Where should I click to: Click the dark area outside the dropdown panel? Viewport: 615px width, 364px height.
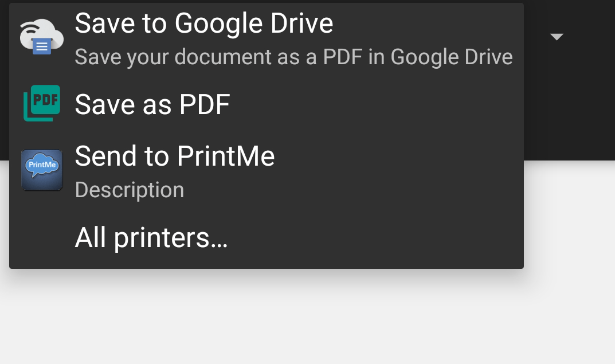(x=567, y=103)
